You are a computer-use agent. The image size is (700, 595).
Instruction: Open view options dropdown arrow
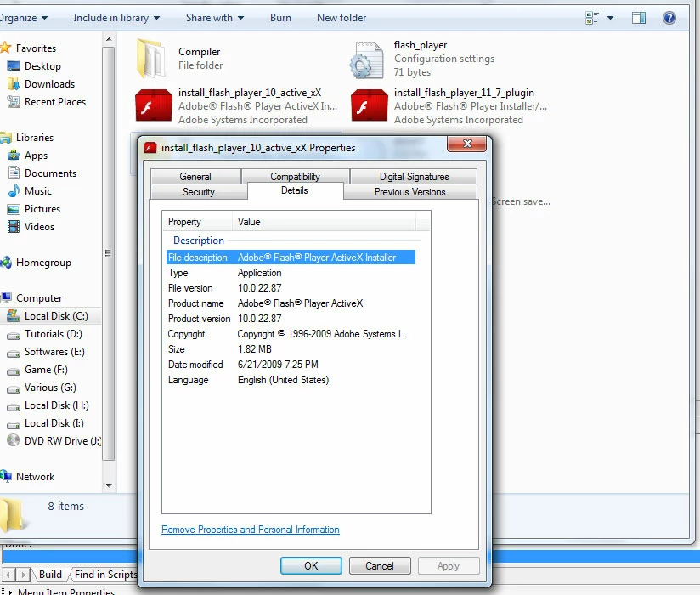610,18
